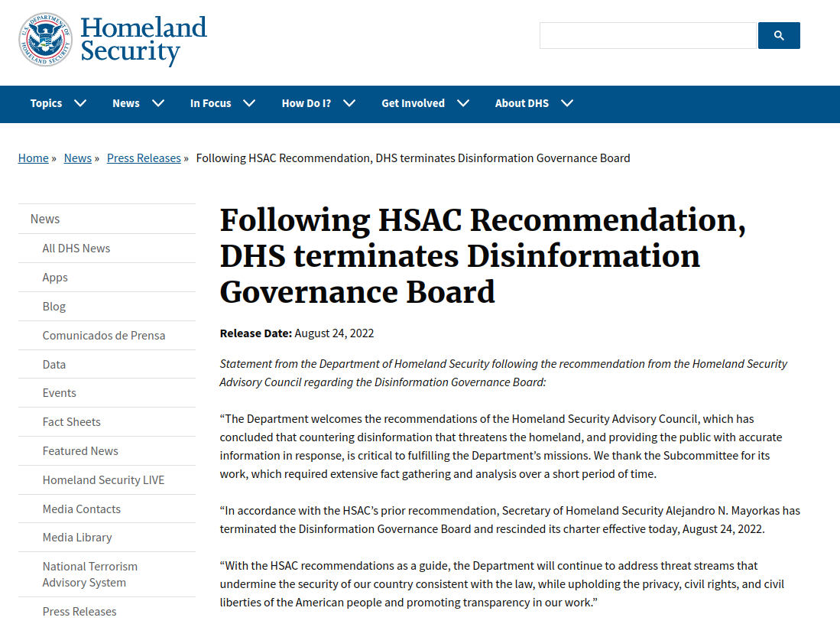Expand the In Focus chevron
840x624 pixels.
click(x=249, y=103)
